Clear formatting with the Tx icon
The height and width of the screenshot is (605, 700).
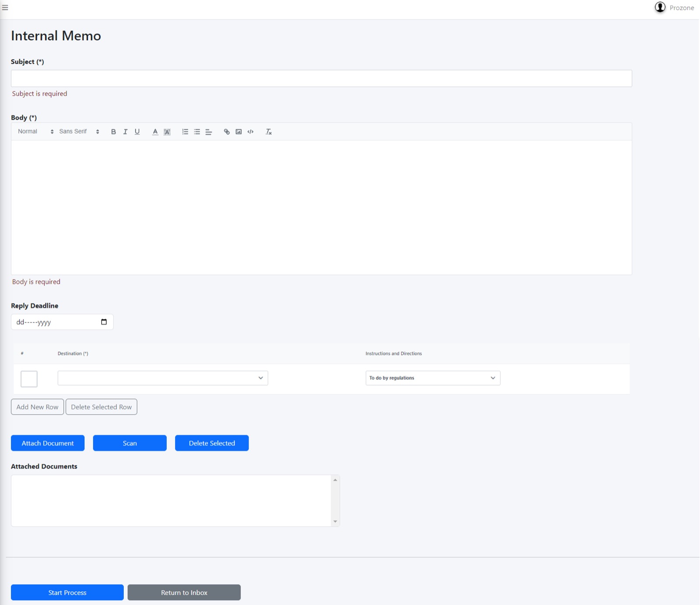269,132
